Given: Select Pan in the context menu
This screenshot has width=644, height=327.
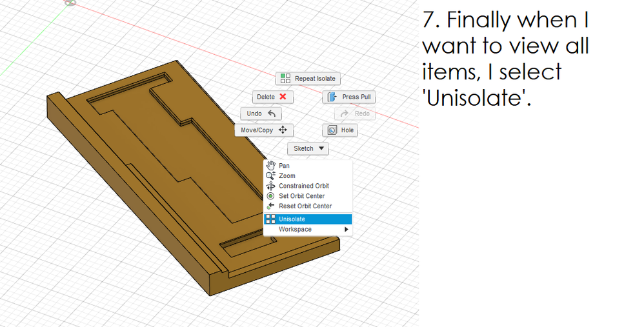Looking at the screenshot, I should 308,166.
